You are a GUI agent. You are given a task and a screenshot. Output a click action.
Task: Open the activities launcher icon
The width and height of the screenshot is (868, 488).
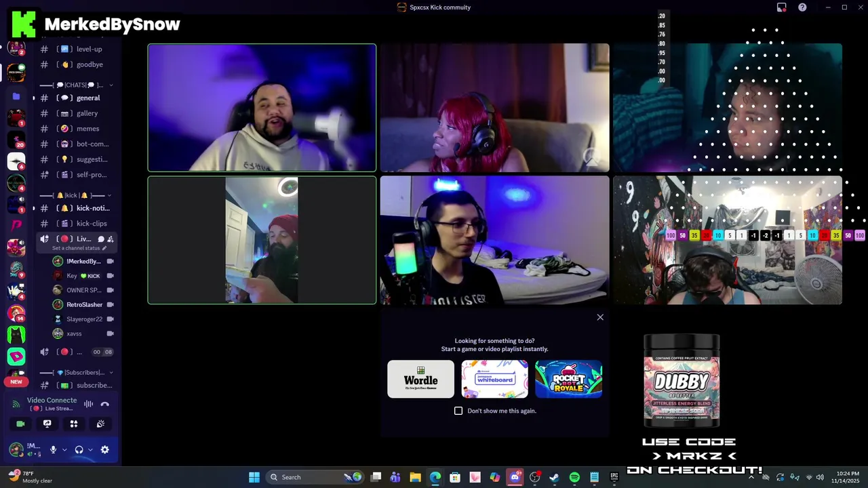click(74, 424)
